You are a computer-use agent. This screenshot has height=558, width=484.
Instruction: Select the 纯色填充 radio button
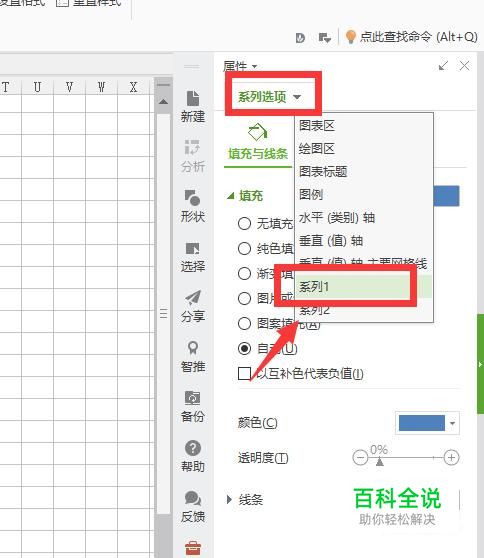[244, 248]
